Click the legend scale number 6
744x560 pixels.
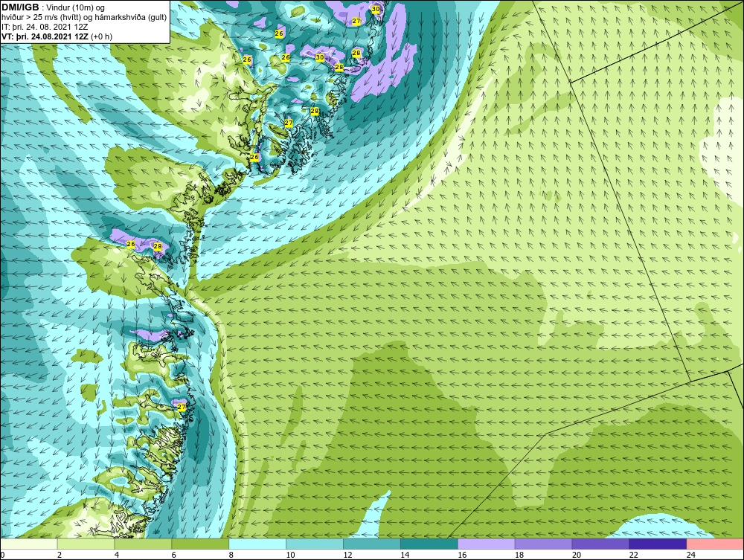(x=173, y=555)
